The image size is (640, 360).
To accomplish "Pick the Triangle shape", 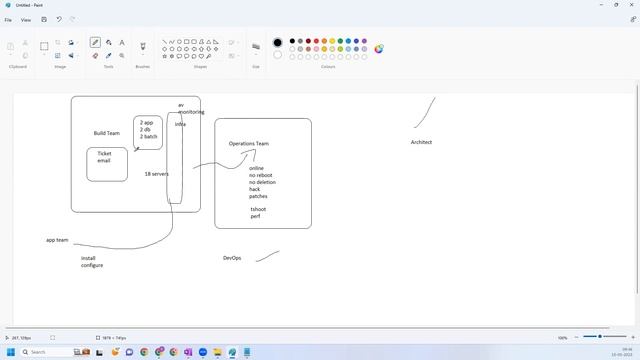I will [209, 42].
